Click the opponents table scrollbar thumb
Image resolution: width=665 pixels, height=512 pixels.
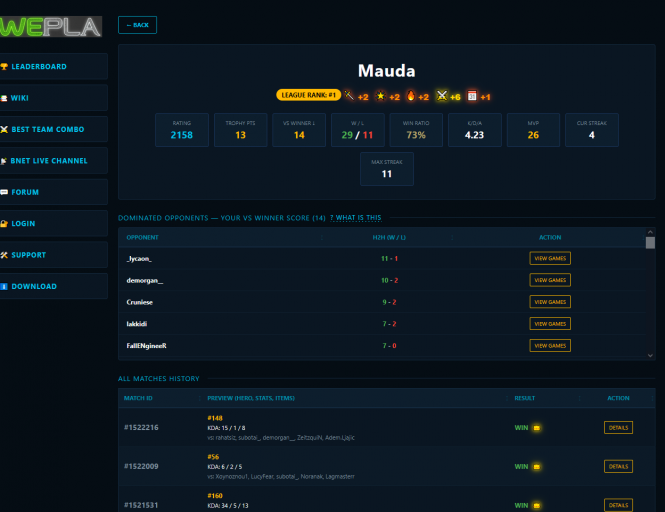650,243
